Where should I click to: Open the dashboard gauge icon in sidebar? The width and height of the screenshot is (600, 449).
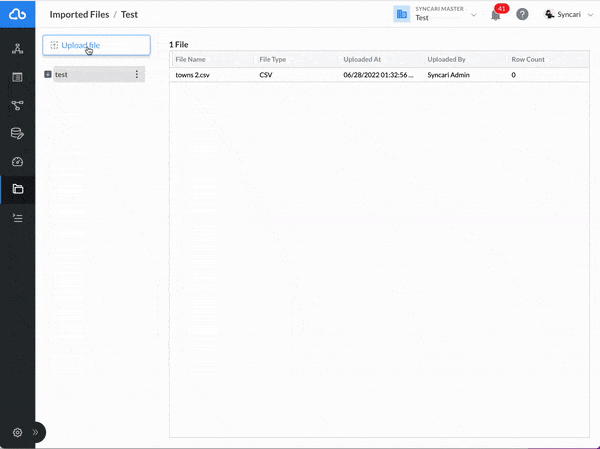tap(17, 162)
